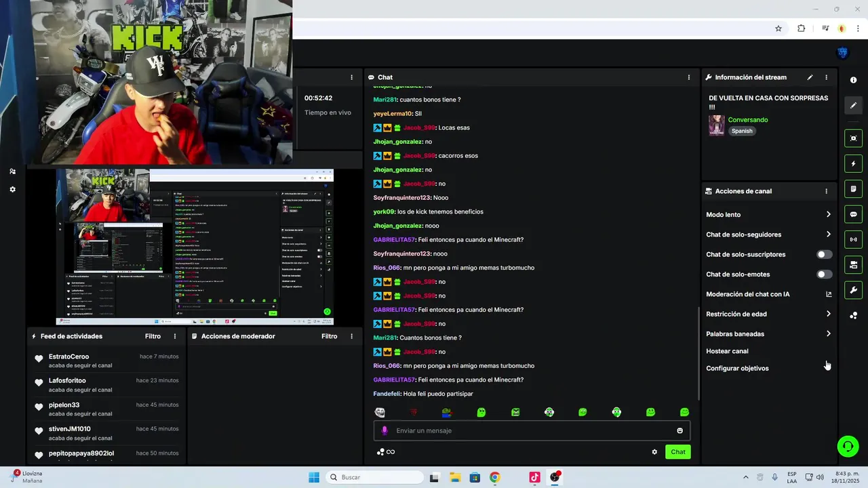Click the Windows Start button
The height and width of the screenshot is (488, 868).
[x=314, y=477]
